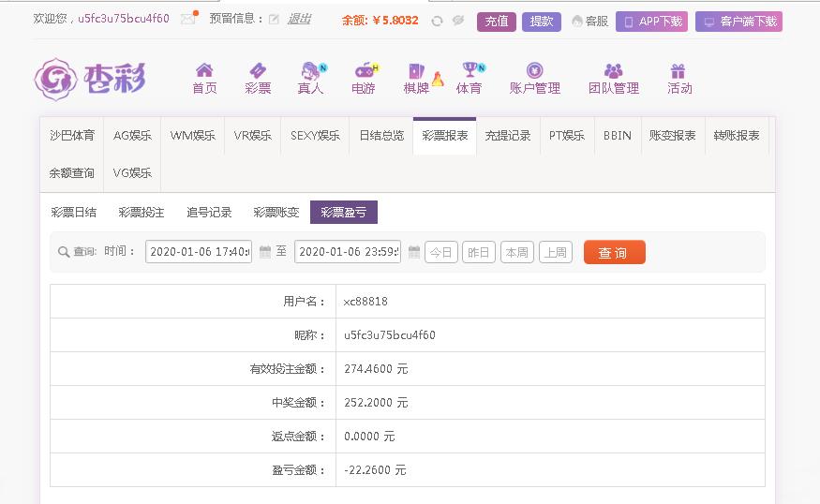The height and width of the screenshot is (504, 820).
Task: Select the 上周 quick range
Action: [556, 253]
